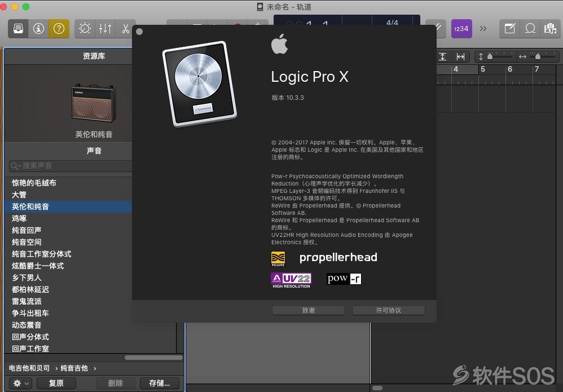Toggle the 1234 count-in button

click(x=461, y=29)
